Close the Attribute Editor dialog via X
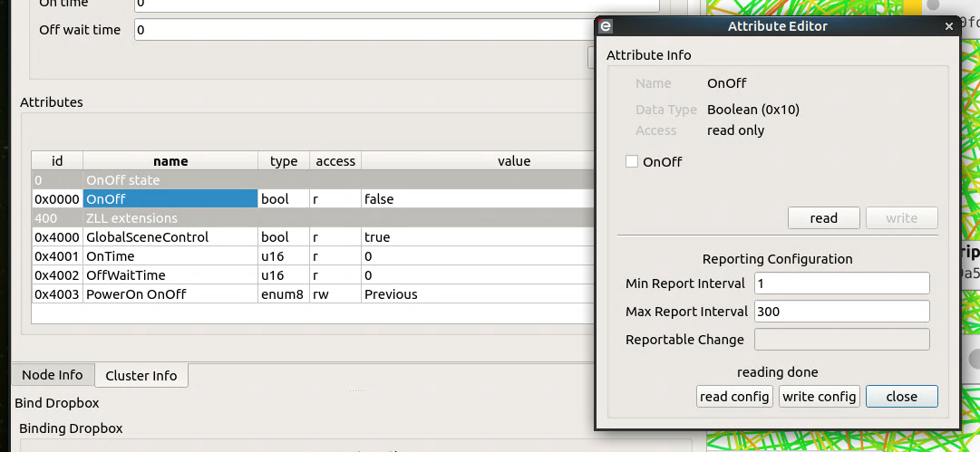 [949, 26]
